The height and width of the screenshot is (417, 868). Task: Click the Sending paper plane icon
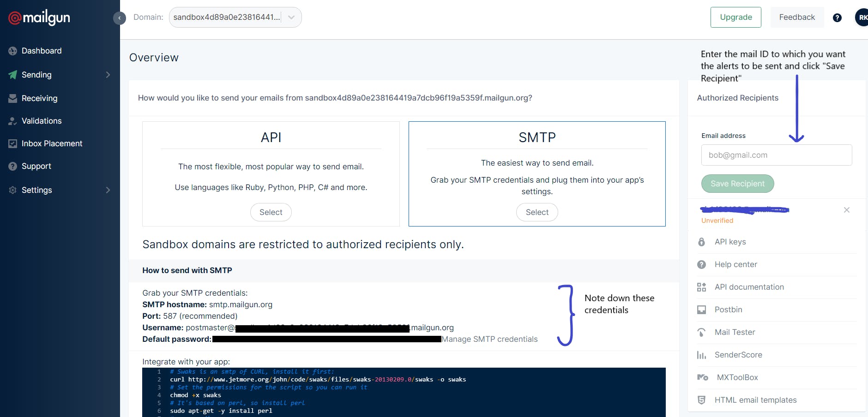click(x=12, y=75)
